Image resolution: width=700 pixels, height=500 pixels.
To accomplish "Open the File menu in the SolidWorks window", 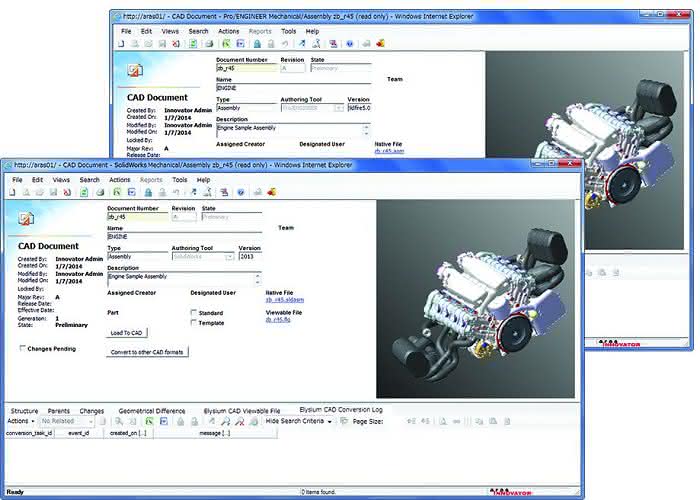I will pos(17,179).
